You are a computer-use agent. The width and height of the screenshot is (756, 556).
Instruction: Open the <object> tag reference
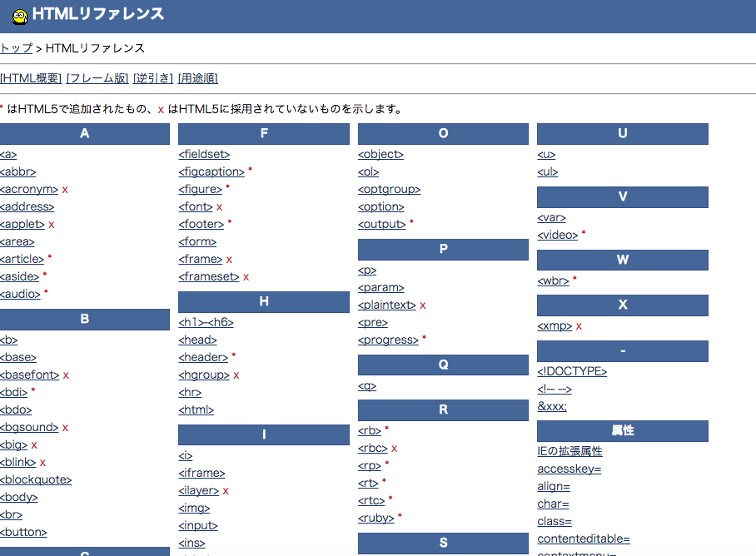click(380, 154)
